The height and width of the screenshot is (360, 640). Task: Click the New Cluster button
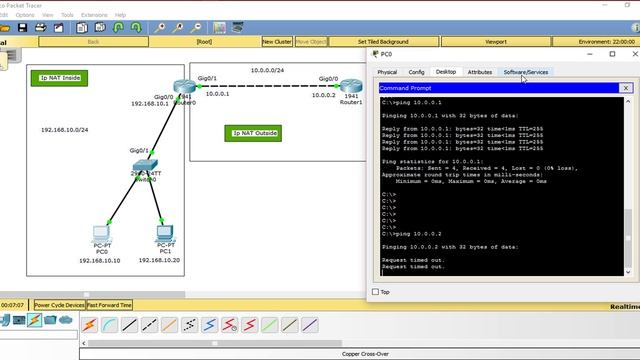(277, 42)
